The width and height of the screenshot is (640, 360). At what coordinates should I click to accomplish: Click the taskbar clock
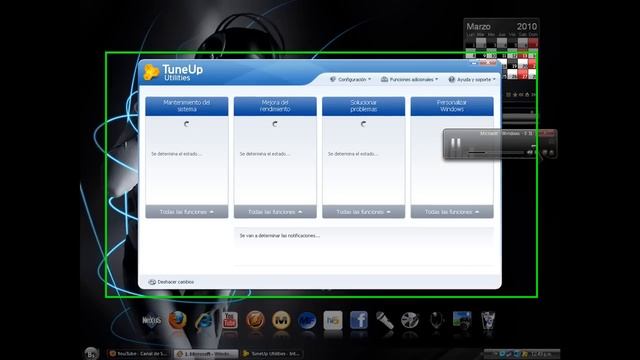point(542,354)
